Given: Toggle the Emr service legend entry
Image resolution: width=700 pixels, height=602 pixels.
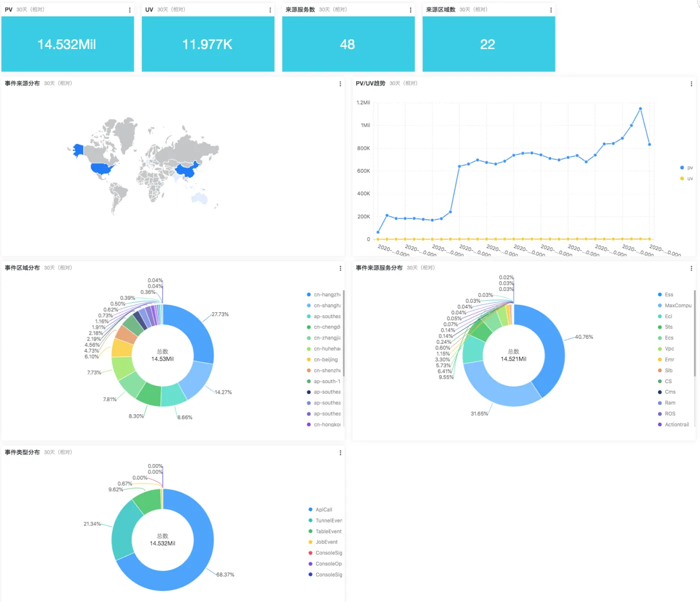Looking at the screenshot, I should [666, 360].
